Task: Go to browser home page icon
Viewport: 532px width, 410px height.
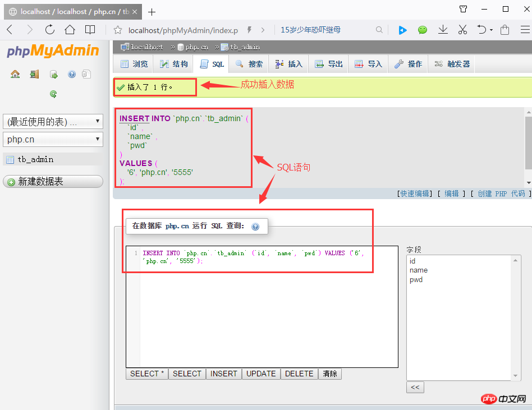Action: 70,30
